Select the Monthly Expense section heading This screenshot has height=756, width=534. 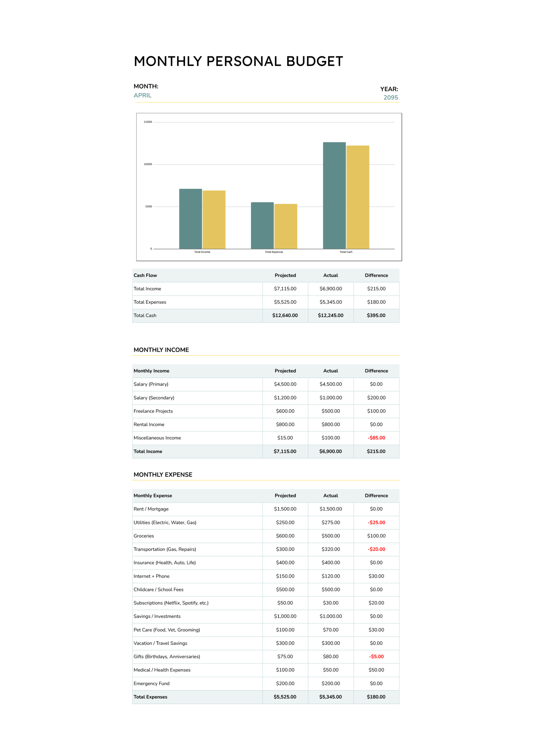pos(163,475)
